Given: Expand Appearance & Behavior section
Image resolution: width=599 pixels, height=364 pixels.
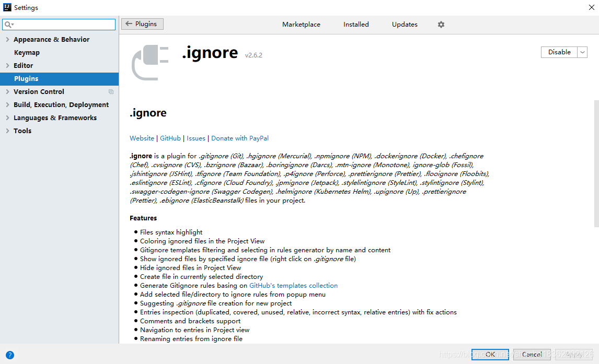Looking at the screenshot, I should tap(7, 39).
